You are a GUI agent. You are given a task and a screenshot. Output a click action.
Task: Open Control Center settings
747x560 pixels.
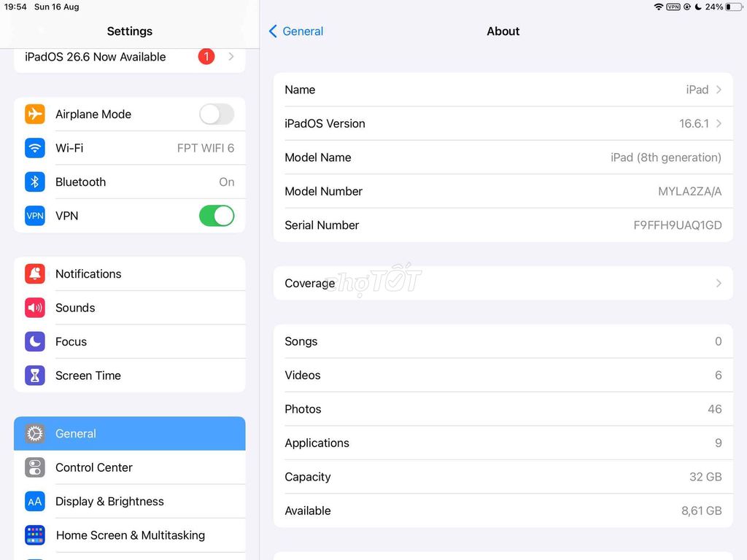point(130,467)
